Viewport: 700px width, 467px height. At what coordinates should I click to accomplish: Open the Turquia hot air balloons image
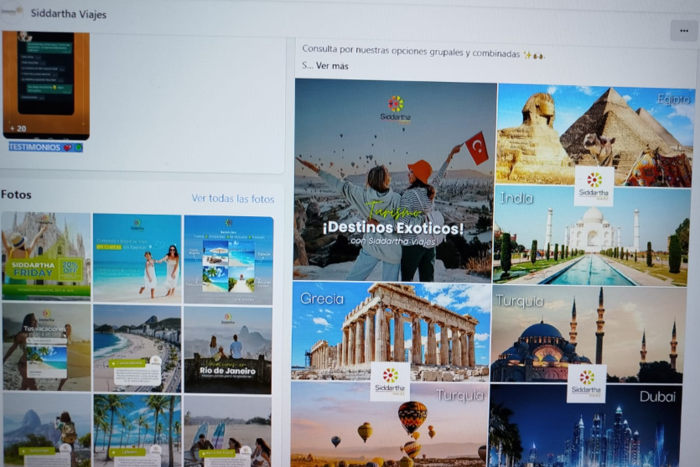point(388,424)
